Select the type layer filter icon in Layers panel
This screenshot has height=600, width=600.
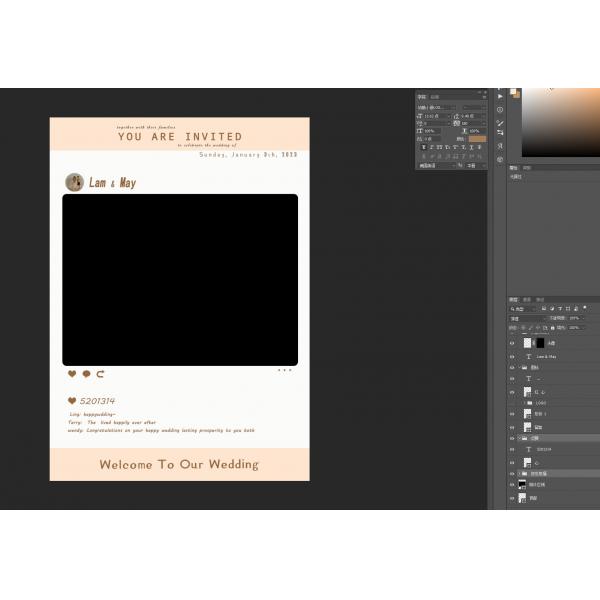[x=558, y=309]
